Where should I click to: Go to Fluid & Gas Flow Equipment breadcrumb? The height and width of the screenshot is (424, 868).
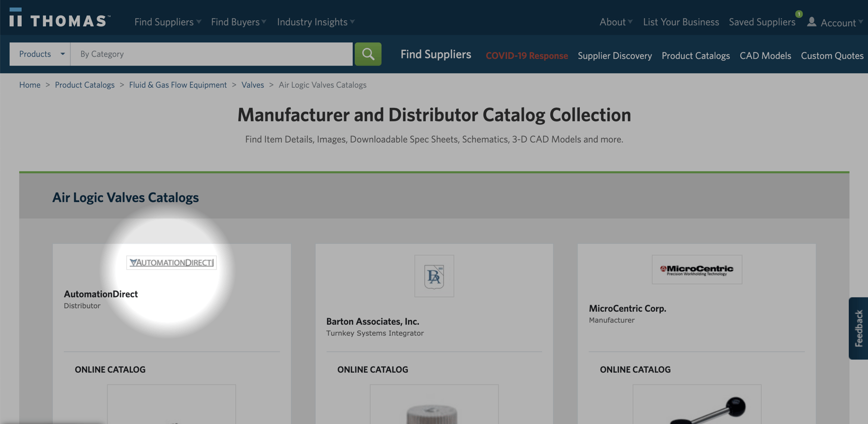point(178,85)
